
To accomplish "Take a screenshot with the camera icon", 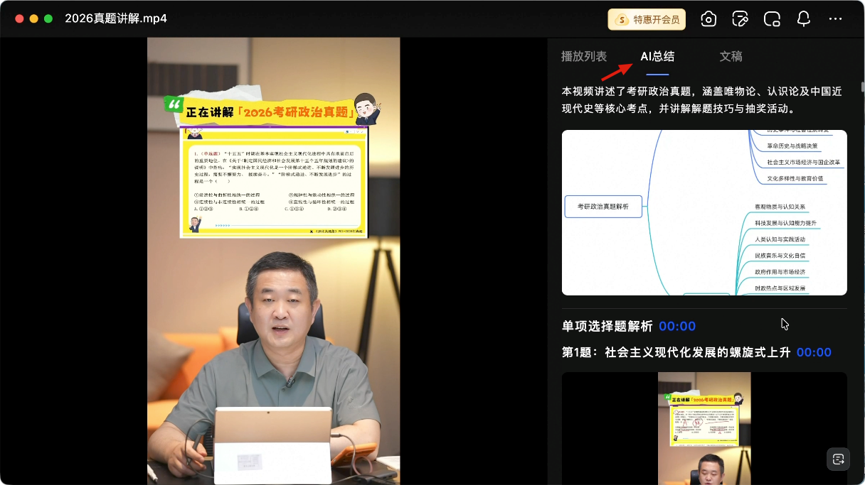I will [708, 19].
